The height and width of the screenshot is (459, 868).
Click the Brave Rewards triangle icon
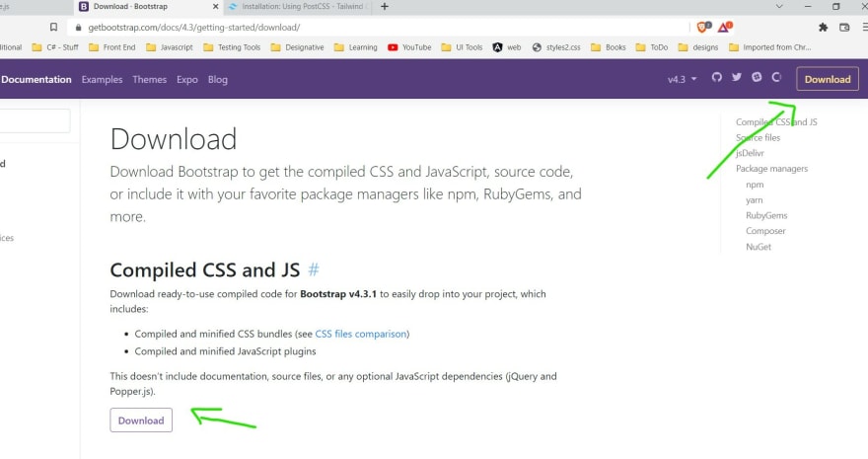(725, 27)
